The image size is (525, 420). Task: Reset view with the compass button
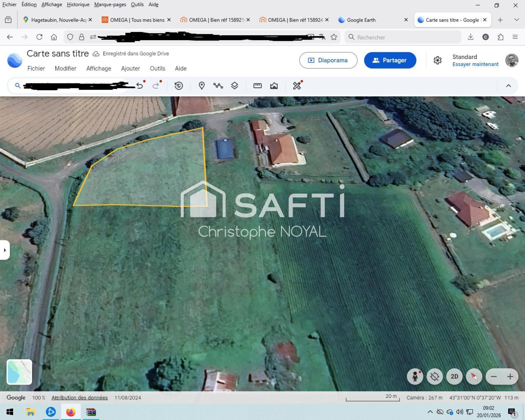[474, 377]
